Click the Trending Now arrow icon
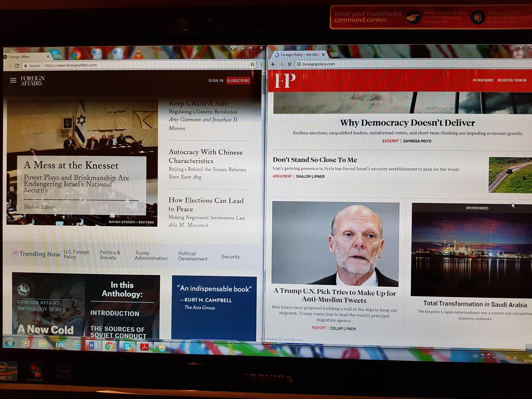 [x=15, y=253]
